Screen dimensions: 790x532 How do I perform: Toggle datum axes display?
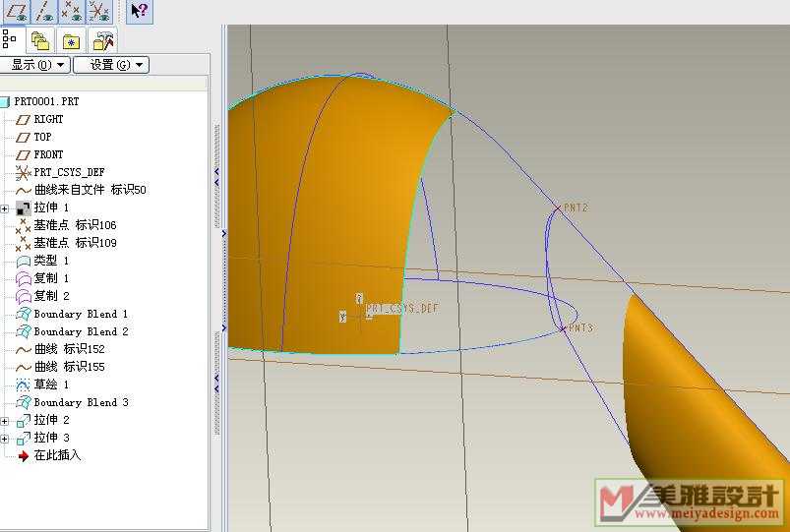coord(43,11)
